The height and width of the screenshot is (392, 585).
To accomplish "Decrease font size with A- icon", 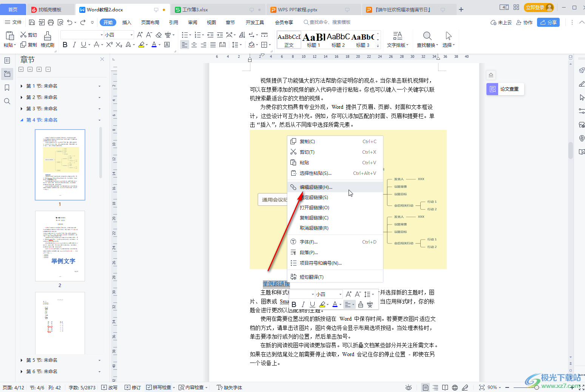I will pyautogui.click(x=149, y=35).
